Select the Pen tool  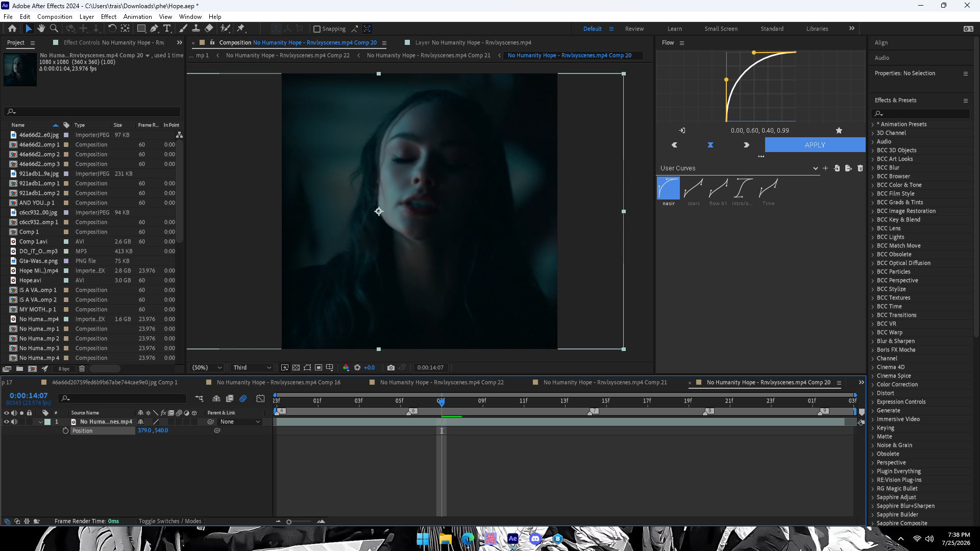pyautogui.click(x=154, y=29)
